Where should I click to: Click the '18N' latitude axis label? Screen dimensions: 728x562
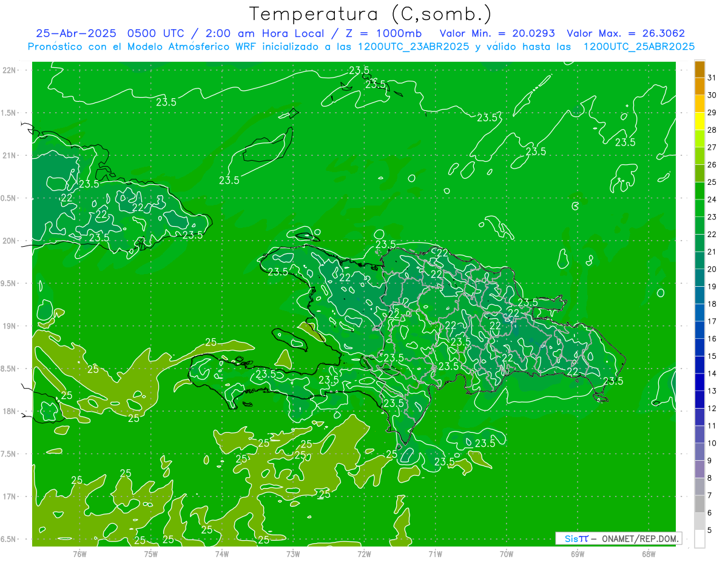coord(9,411)
